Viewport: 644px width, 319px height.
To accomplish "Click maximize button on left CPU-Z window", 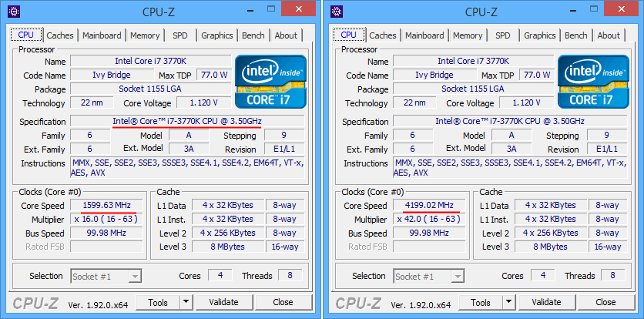I will 271,8.
